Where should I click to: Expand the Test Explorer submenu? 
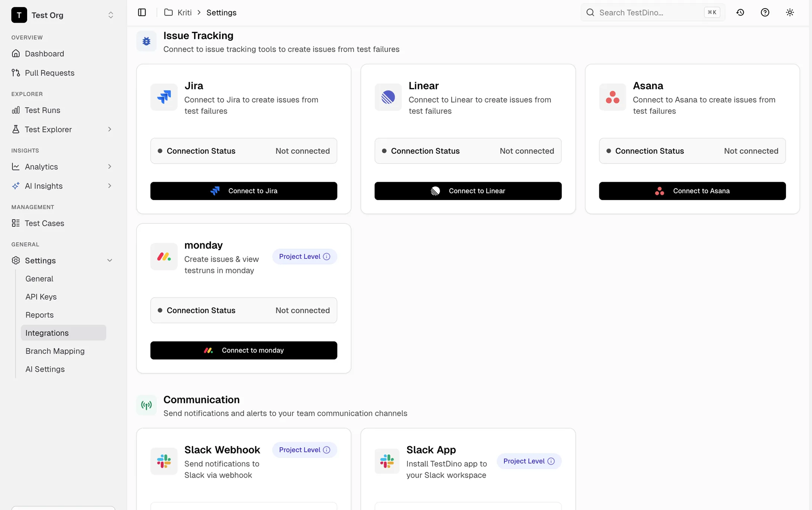pyautogui.click(x=110, y=129)
